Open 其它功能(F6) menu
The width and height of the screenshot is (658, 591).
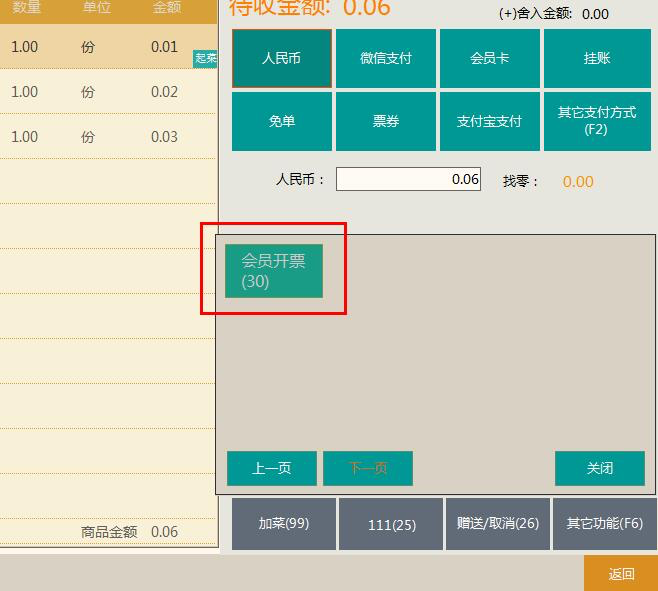click(x=604, y=523)
